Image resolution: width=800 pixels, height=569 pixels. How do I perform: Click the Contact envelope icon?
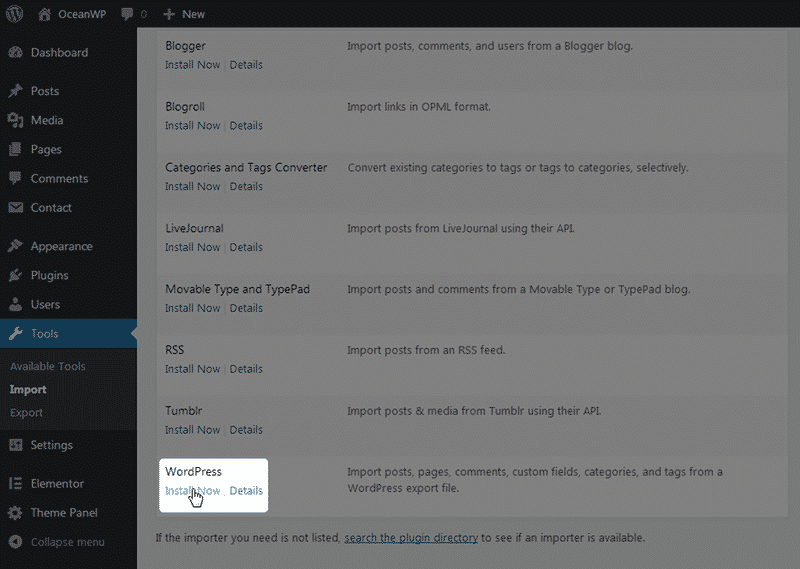(x=15, y=207)
